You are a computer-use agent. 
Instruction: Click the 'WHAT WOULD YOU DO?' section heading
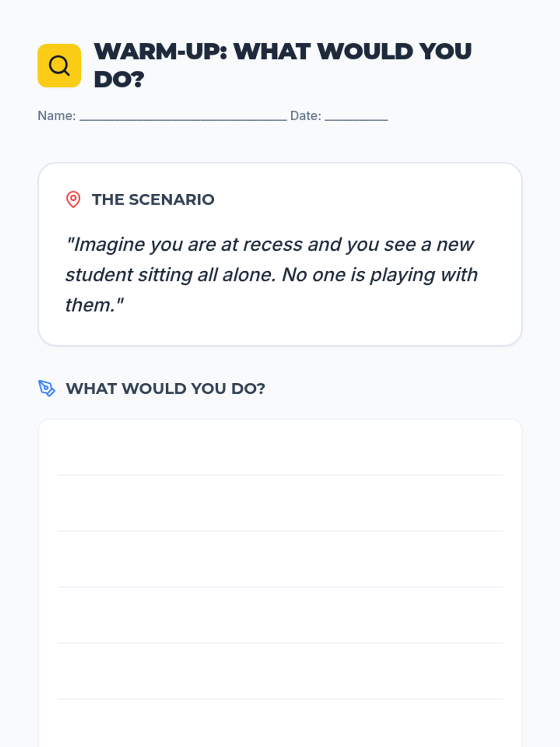pyautogui.click(x=165, y=388)
